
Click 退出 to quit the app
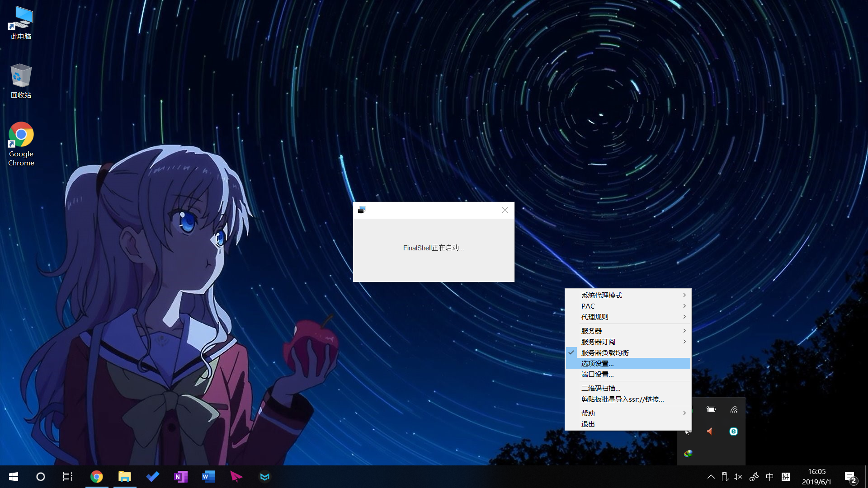(628, 424)
